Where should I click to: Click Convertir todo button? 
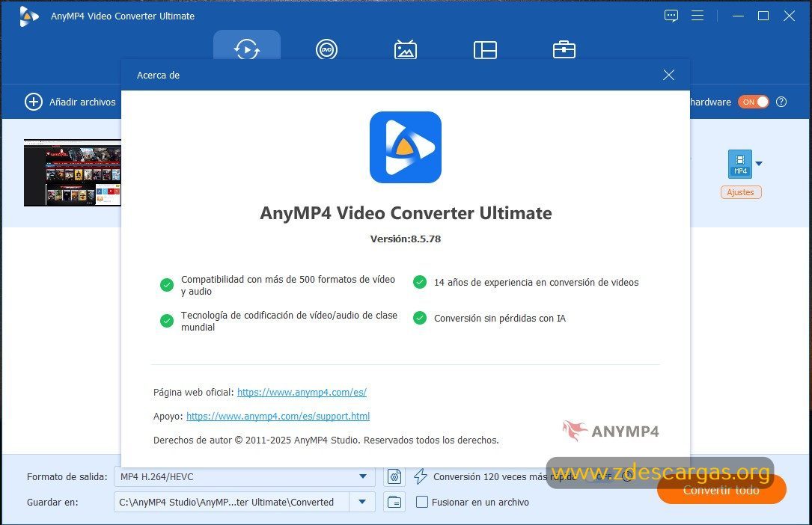[x=721, y=490]
